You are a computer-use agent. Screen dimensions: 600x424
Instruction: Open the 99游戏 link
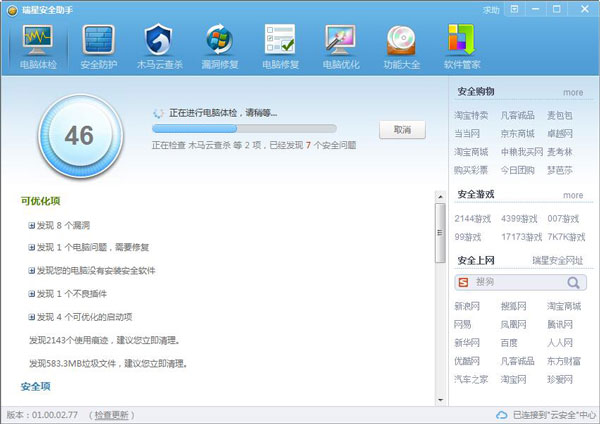point(468,237)
